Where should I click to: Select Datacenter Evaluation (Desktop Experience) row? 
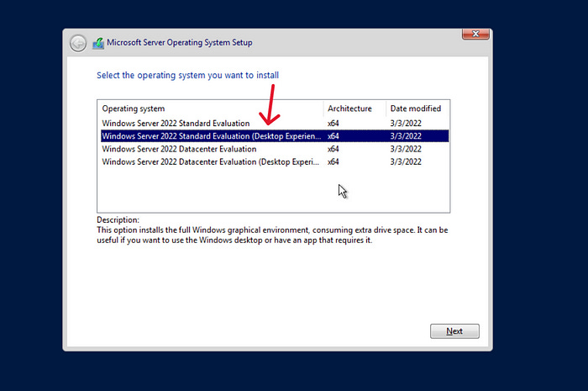(x=275, y=161)
